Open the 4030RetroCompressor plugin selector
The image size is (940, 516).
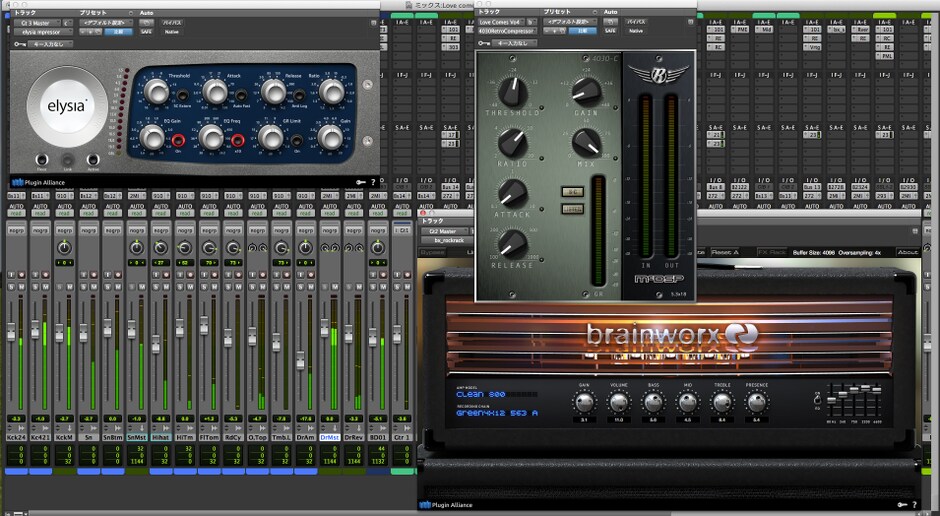coord(507,31)
